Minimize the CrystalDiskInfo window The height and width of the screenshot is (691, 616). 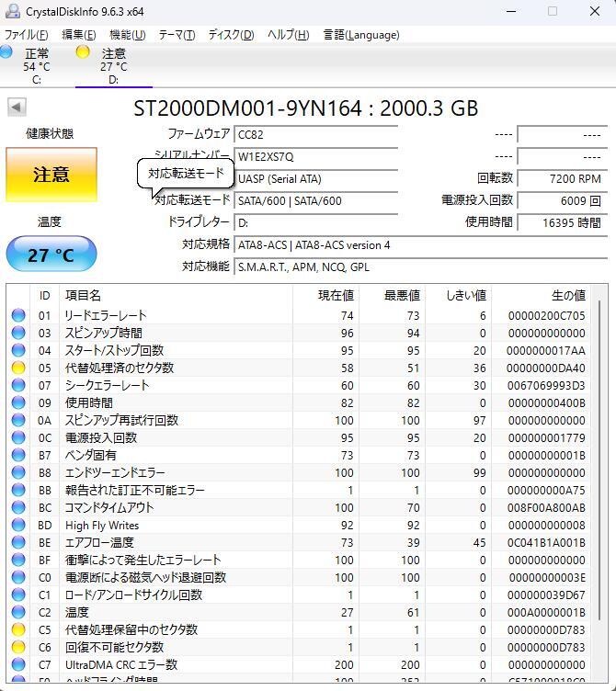coord(511,11)
